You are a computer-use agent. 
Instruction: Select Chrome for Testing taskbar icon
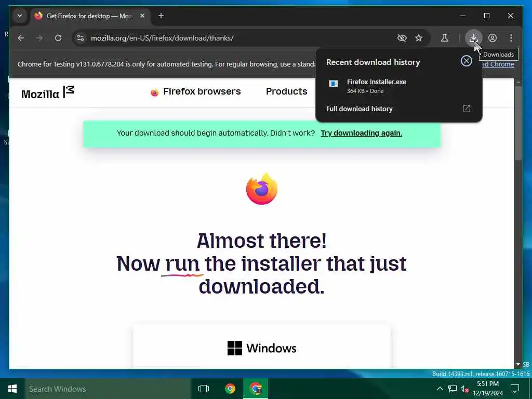256,389
